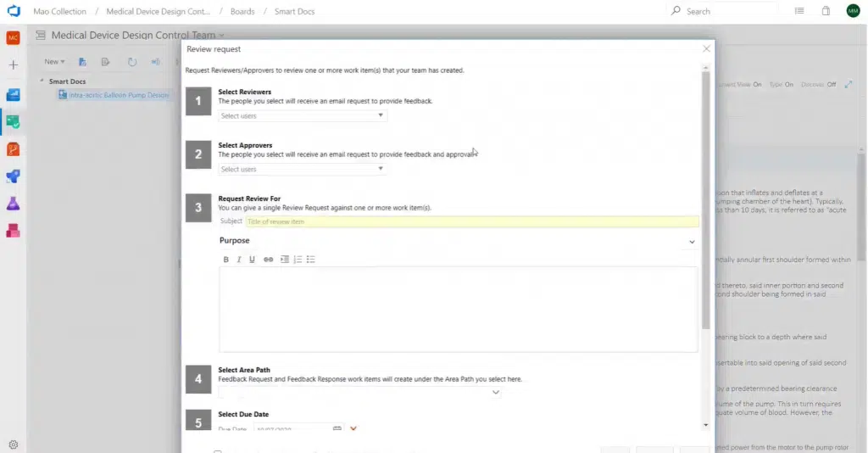Open the Repos icon in sidebar
The width and height of the screenshot is (868, 453).
tap(13, 149)
